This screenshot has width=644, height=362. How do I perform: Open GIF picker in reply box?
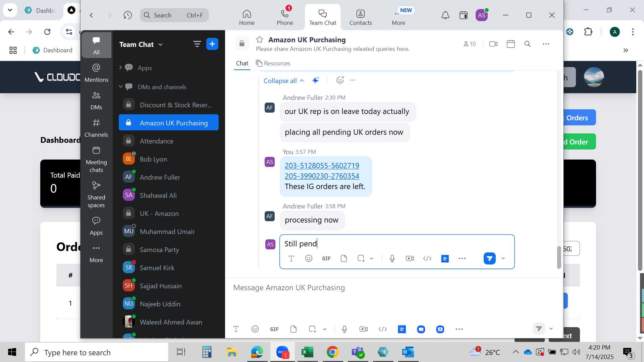(x=326, y=258)
